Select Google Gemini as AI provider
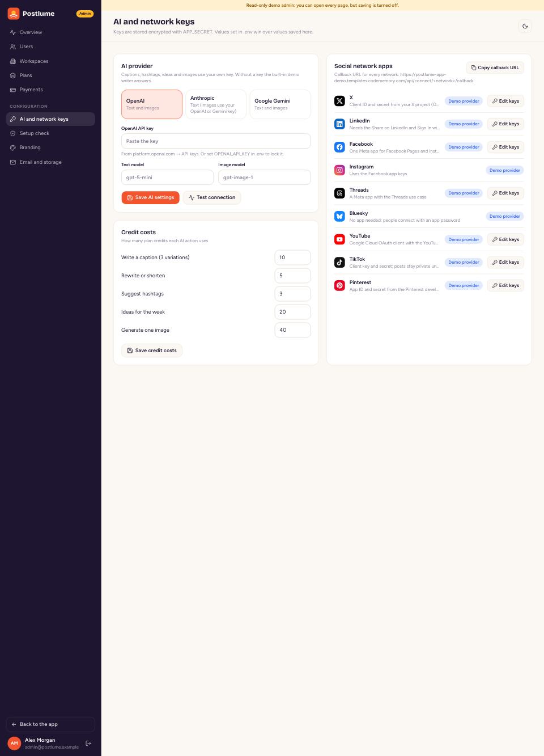This screenshot has width=544, height=756. point(280,104)
